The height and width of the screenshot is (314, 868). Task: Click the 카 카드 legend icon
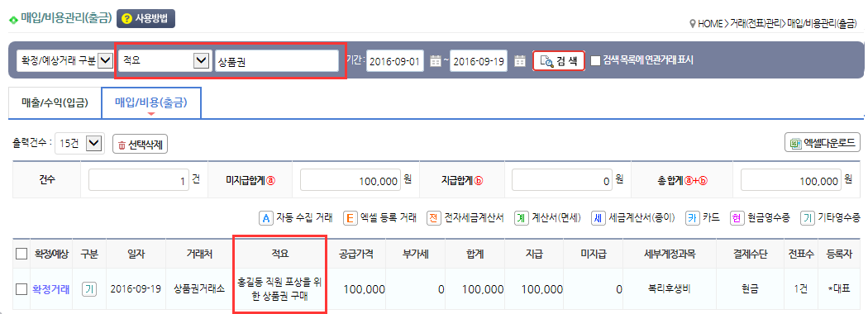tap(693, 217)
